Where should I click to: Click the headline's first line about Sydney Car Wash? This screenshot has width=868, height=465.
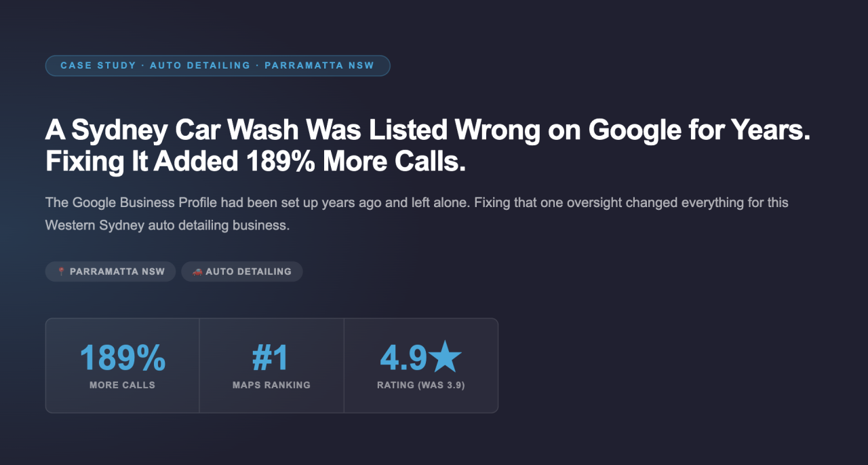(427, 130)
